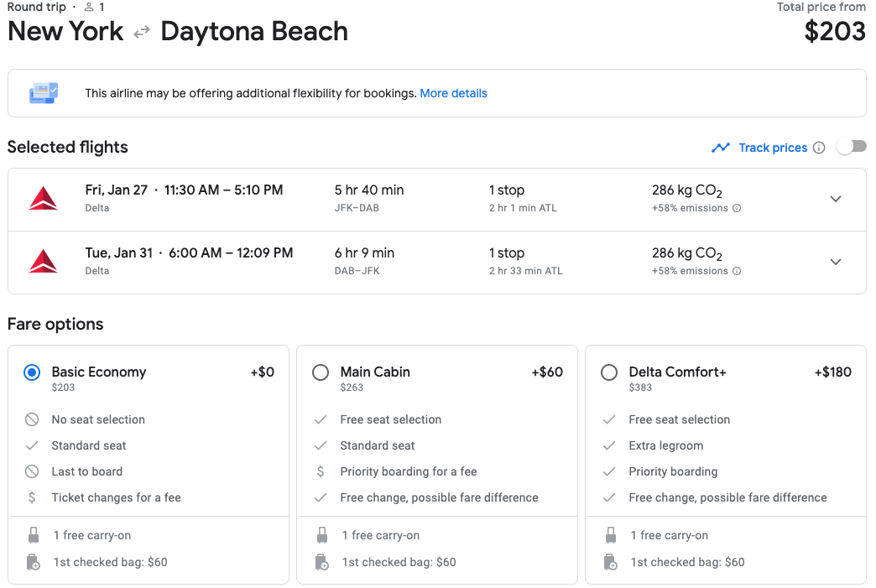The width and height of the screenshot is (876, 588).
Task: Select the Main Cabin fare radio button
Action: [x=321, y=372]
